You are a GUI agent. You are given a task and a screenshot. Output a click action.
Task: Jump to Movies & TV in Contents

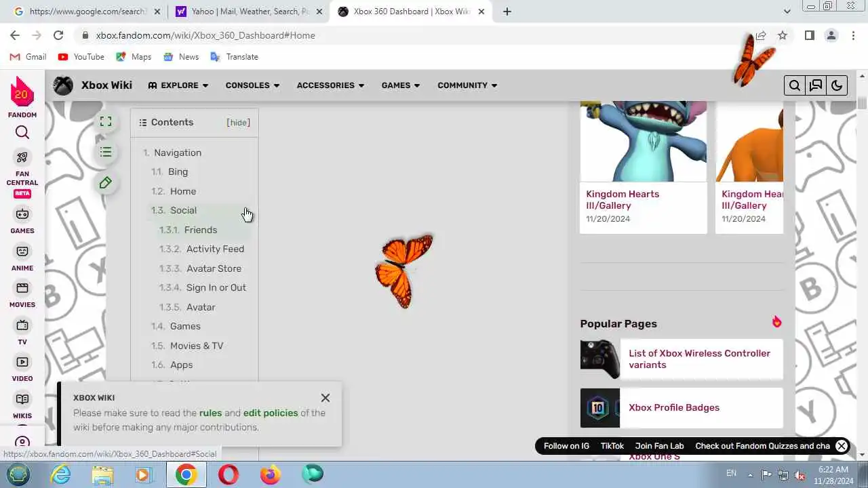click(197, 346)
